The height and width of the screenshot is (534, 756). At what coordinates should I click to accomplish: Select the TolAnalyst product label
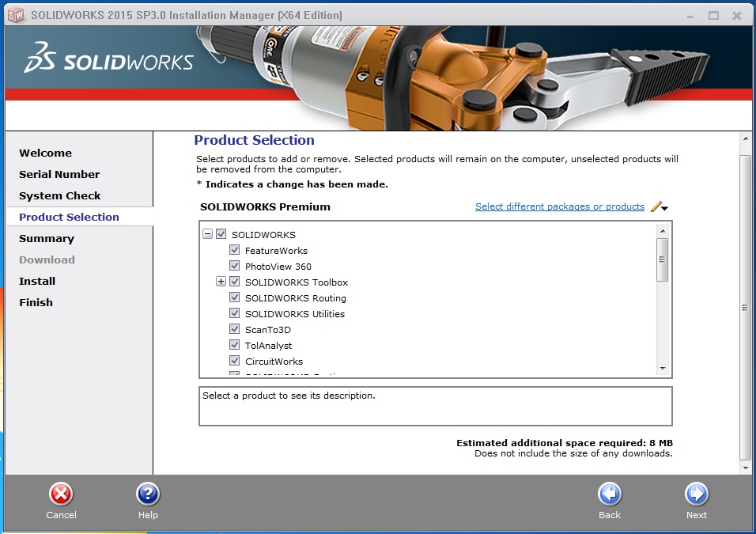point(269,346)
